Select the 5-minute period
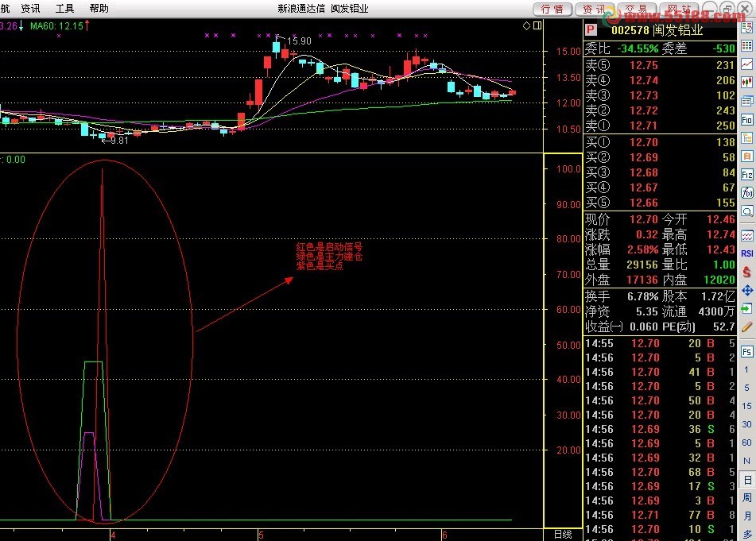Viewport: 756px width, 541px height. pyautogui.click(x=746, y=388)
